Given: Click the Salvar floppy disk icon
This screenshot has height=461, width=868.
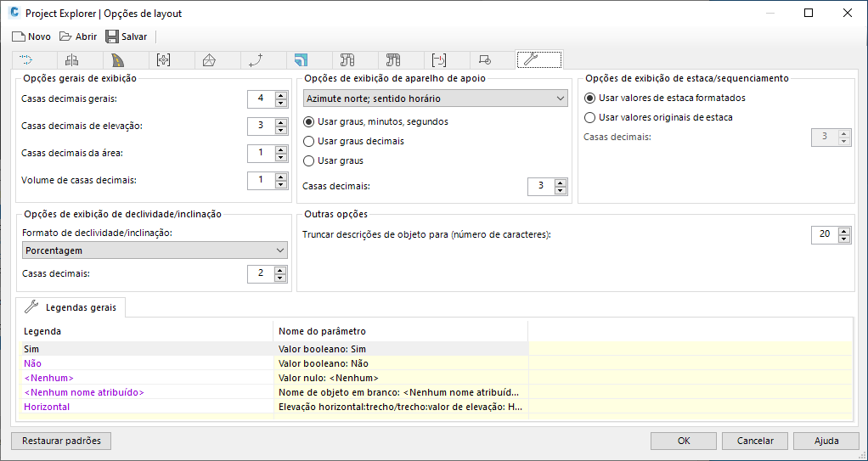Looking at the screenshot, I should [112, 37].
